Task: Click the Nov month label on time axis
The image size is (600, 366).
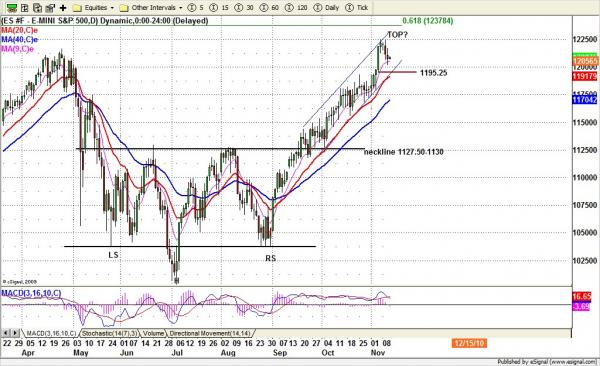Action: 378,353
